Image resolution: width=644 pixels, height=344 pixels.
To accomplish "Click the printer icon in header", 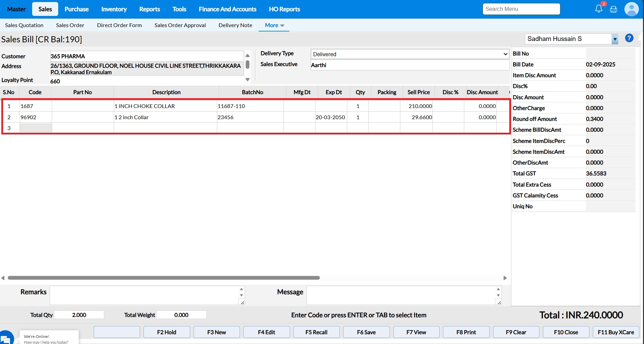I will [614, 9].
